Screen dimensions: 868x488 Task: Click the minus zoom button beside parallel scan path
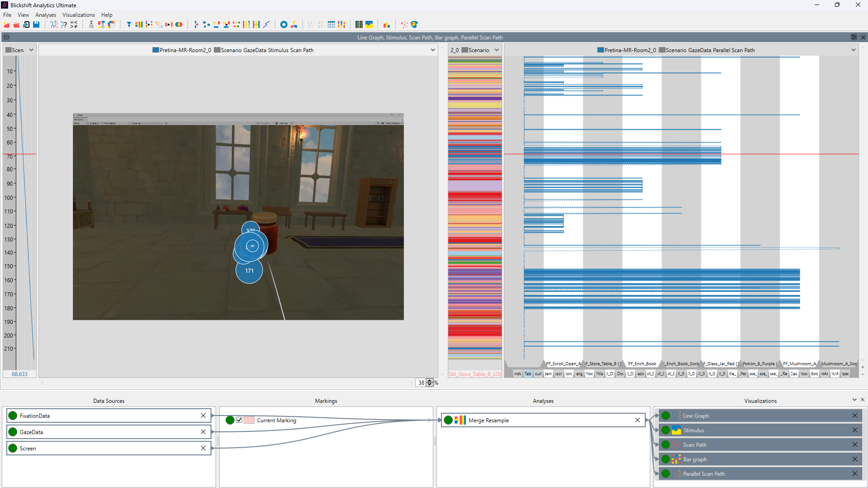pyautogui.click(x=863, y=374)
